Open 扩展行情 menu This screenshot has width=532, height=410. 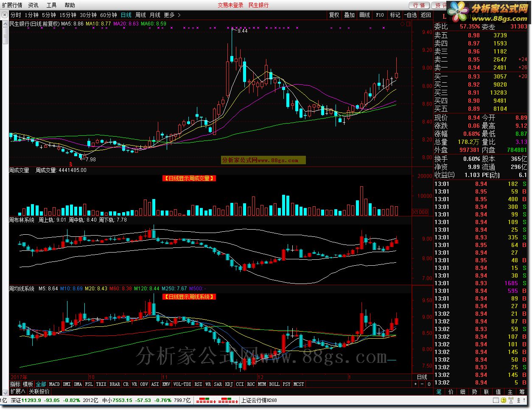[x=12, y=5]
